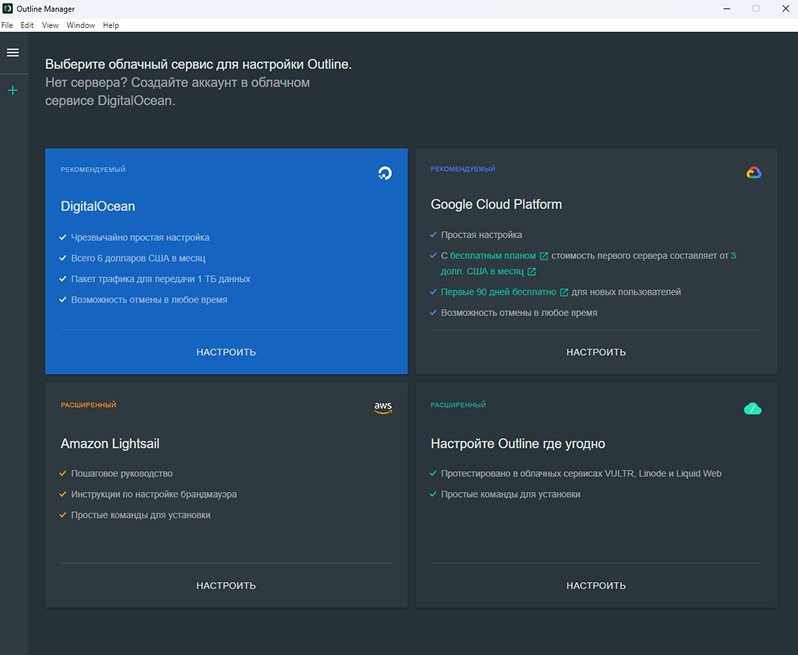798x655 pixels.
Task: Click the green cloud icon
Action: pos(753,408)
